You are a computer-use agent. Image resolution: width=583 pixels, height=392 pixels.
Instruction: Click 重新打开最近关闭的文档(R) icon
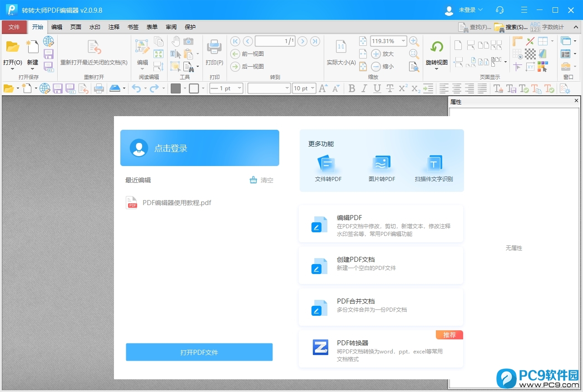tap(94, 47)
